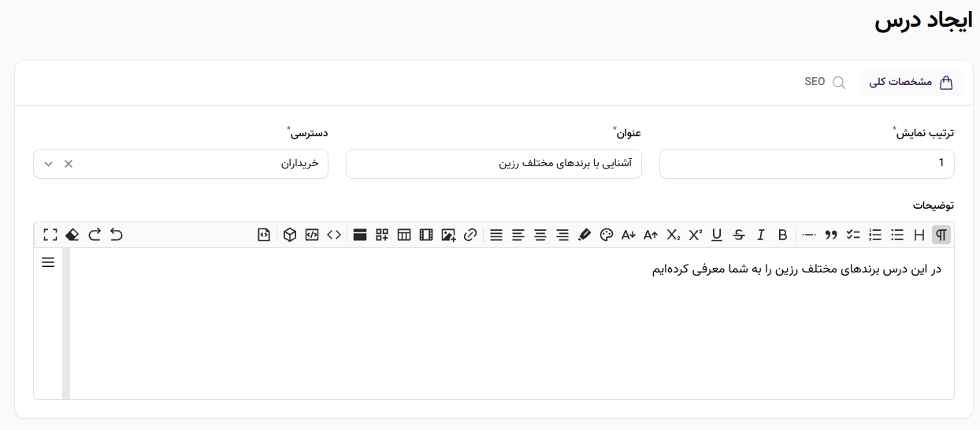Click the solid card block icon
This screenshot has height=430, width=980.
click(360, 235)
